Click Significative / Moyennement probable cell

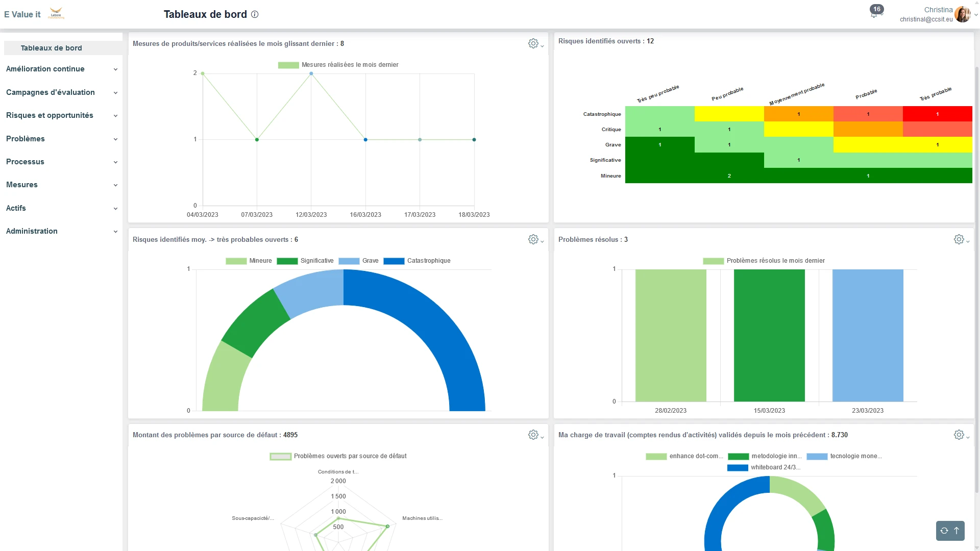(x=798, y=160)
